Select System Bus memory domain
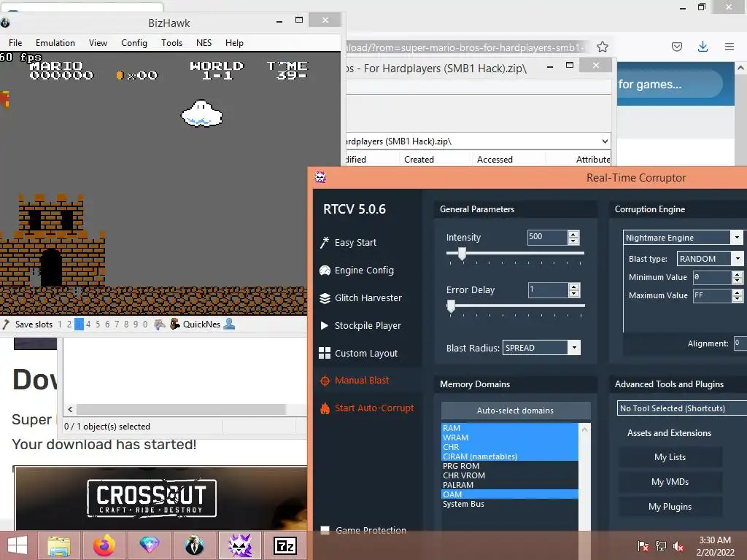Viewport: 747px width, 560px height. [x=510, y=505]
